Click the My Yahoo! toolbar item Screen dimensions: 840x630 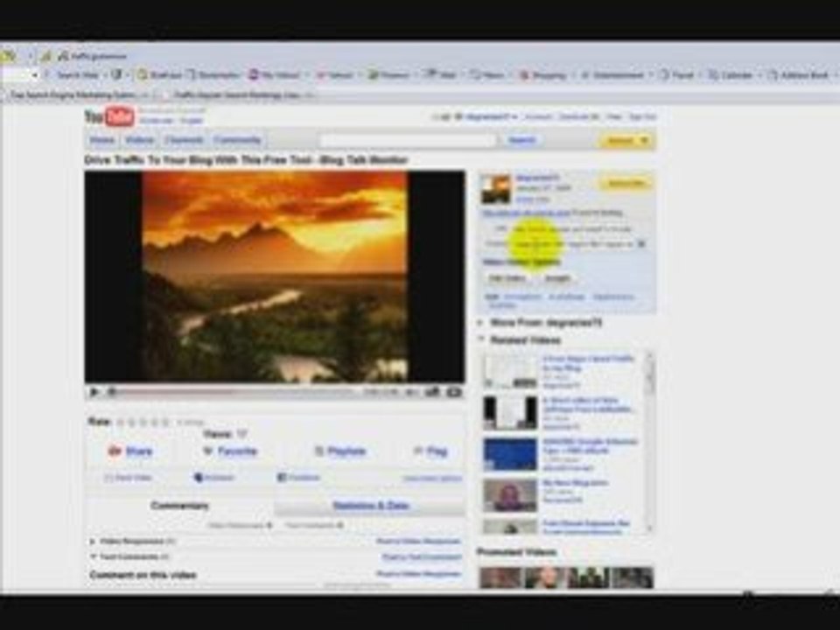275,75
